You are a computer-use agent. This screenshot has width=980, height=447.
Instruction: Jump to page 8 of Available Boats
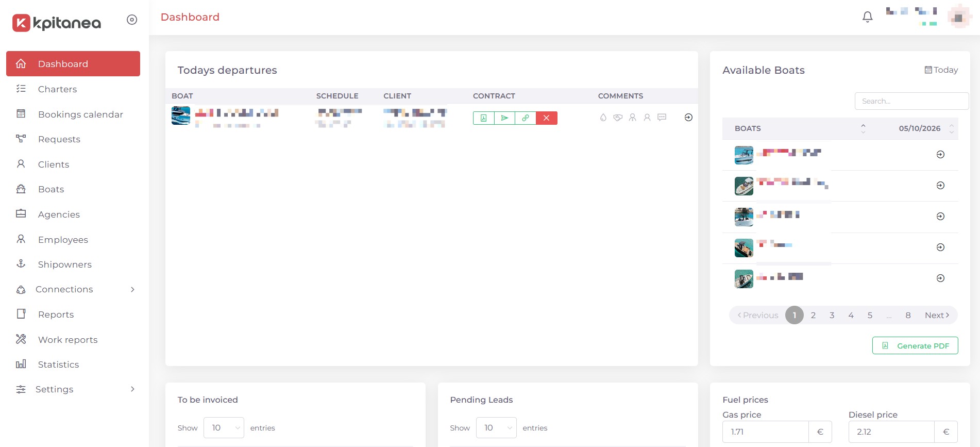(908, 315)
